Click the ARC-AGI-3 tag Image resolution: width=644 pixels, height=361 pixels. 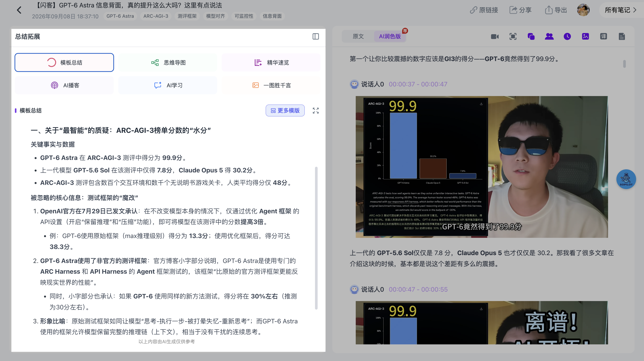click(156, 16)
